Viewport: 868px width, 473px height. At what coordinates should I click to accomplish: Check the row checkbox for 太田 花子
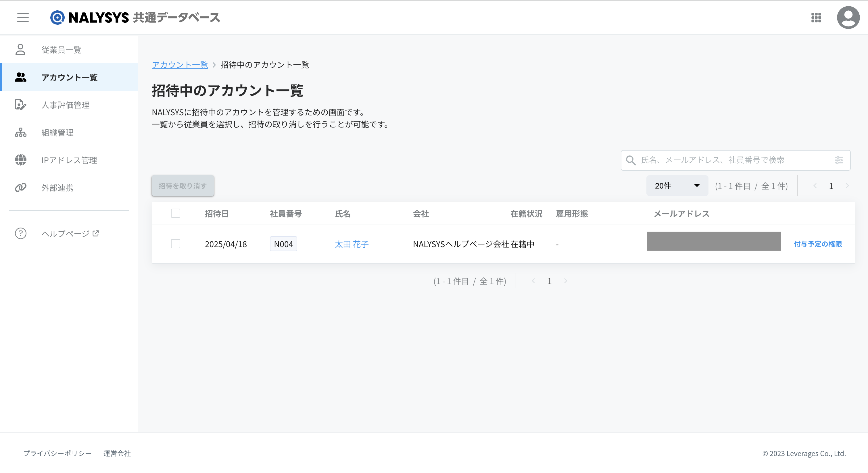[176, 244]
